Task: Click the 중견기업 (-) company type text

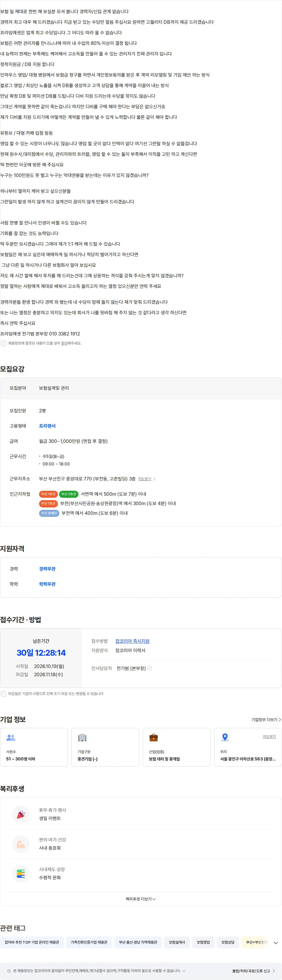Action: click(x=88, y=759)
